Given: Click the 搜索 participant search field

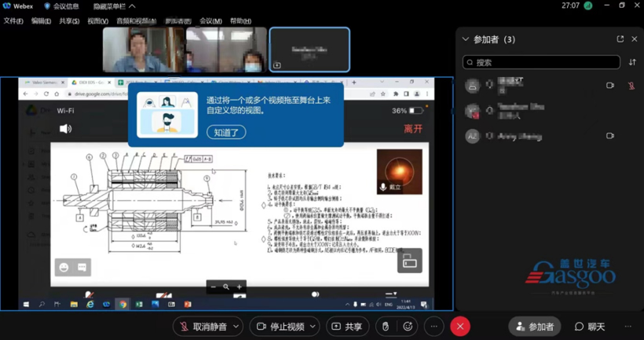Looking at the screenshot, I should [x=542, y=62].
